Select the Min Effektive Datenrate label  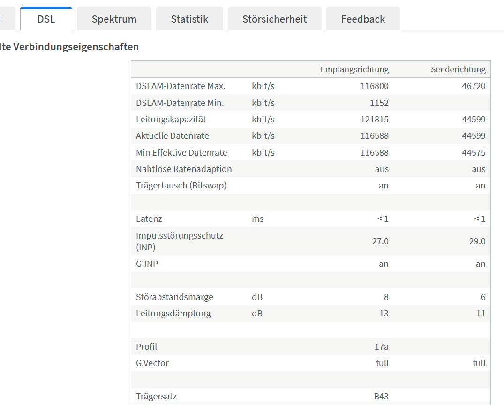pyautogui.click(x=181, y=152)
